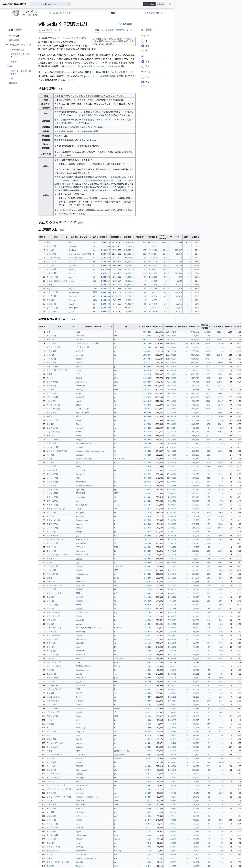Image resolution: width=242 pixels, height=868 pixels.
Task: Select the 閲覧 view tab
Action: pos(97,30)
